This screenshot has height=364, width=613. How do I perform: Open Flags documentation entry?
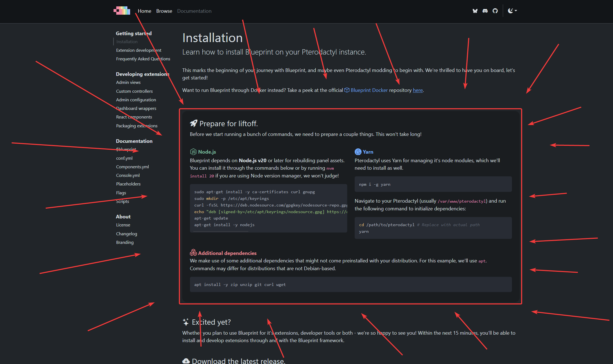[121, 193]
